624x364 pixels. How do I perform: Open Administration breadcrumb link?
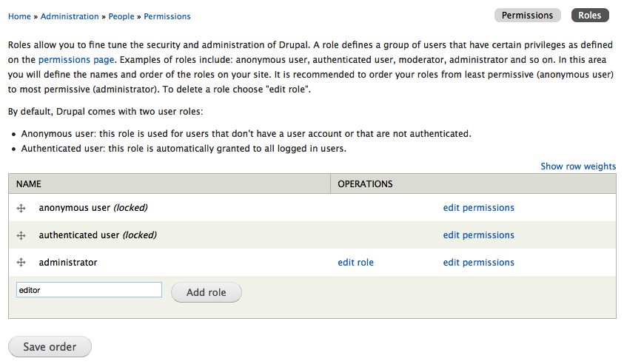tap(70, 16)
